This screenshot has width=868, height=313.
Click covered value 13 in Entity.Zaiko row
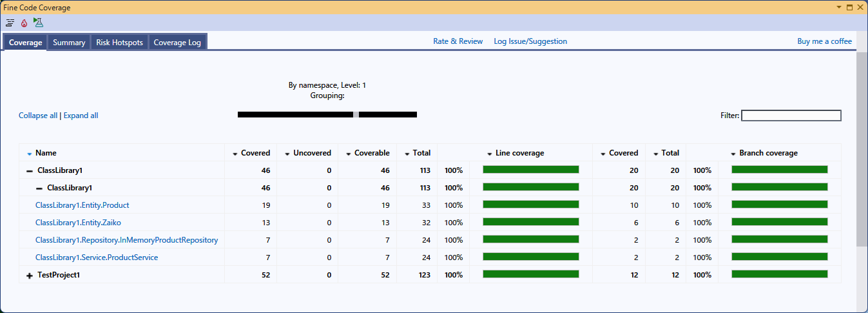pos(265,223)
